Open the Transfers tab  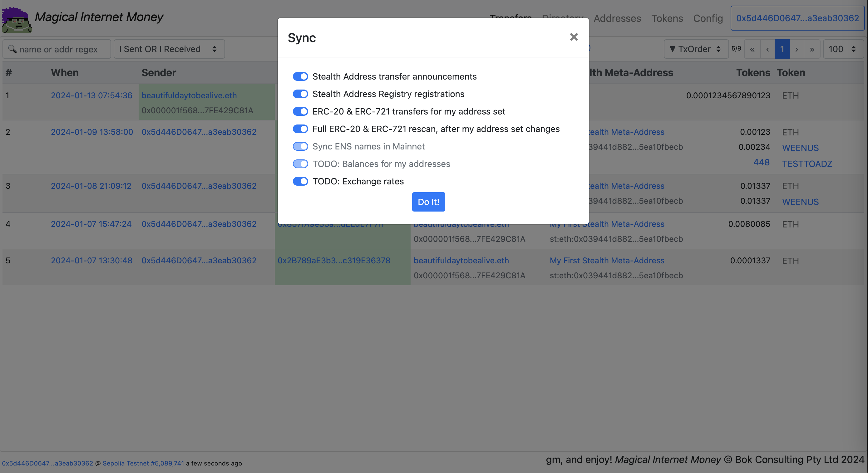coord(511,17)
